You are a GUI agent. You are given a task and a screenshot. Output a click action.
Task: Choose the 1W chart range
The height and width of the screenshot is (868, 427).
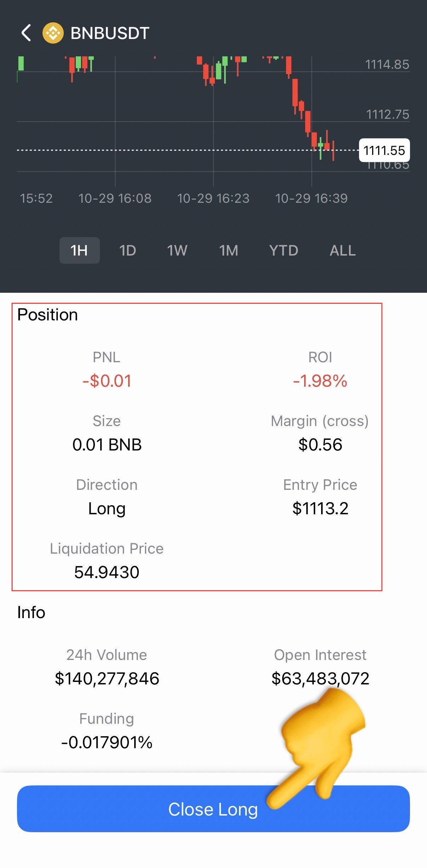[177, 250]
